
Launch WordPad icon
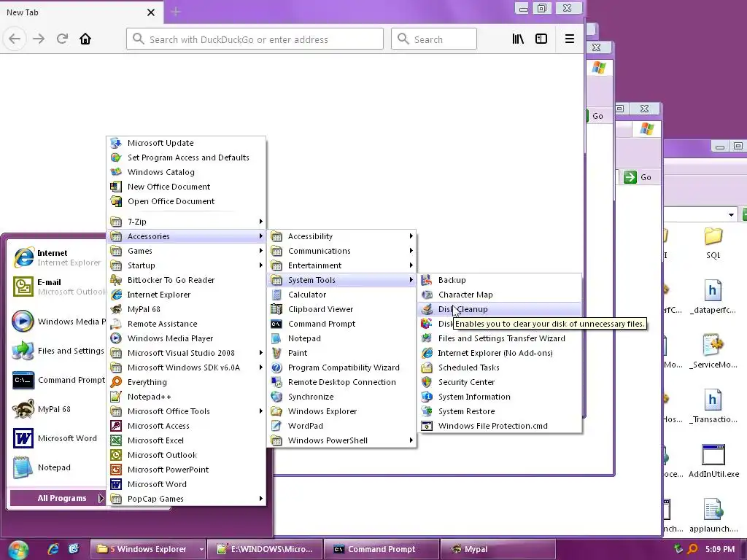[x=276, y=426]
